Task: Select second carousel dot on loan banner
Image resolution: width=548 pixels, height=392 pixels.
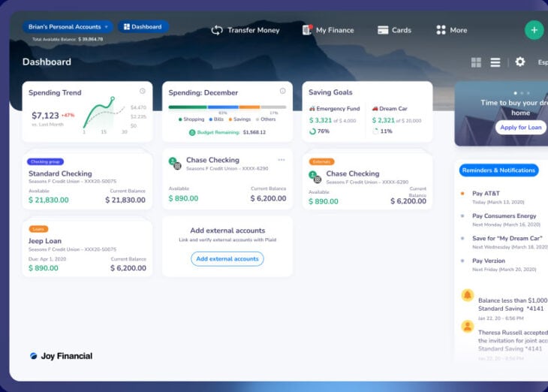Action: (522, 93)
